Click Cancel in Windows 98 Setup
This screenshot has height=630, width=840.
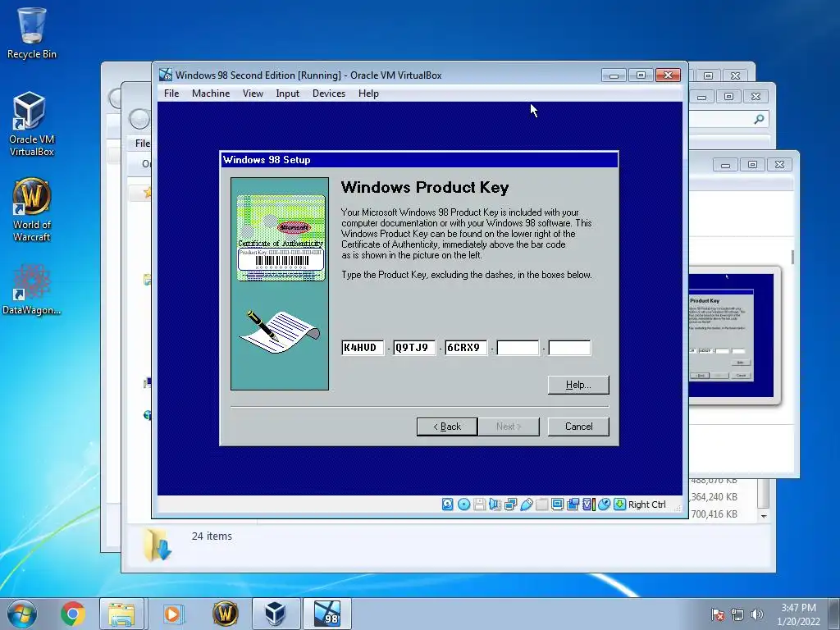(x=578, y=427)
